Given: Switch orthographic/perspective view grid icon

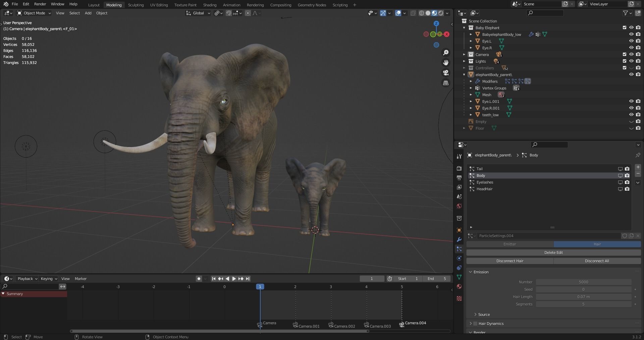Looking at the screenshot, I should point(446,83).
